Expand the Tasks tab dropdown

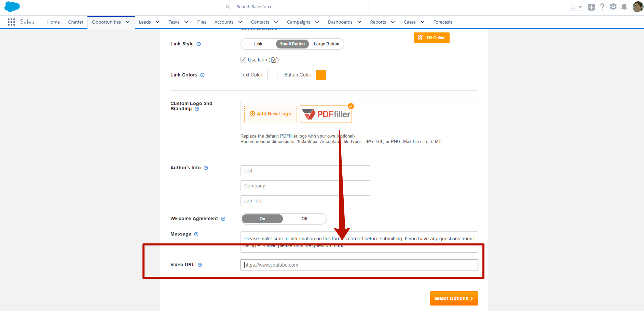coord(186,22)
